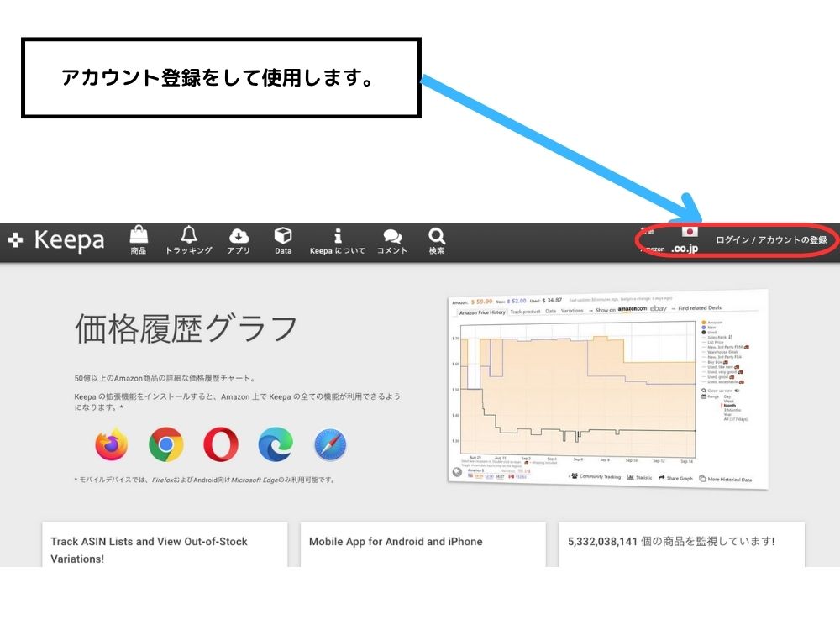Open the コメント speech bubble menu
This screenshot has width=840, height=630.
pyautogui.click(x=392, y=240)
